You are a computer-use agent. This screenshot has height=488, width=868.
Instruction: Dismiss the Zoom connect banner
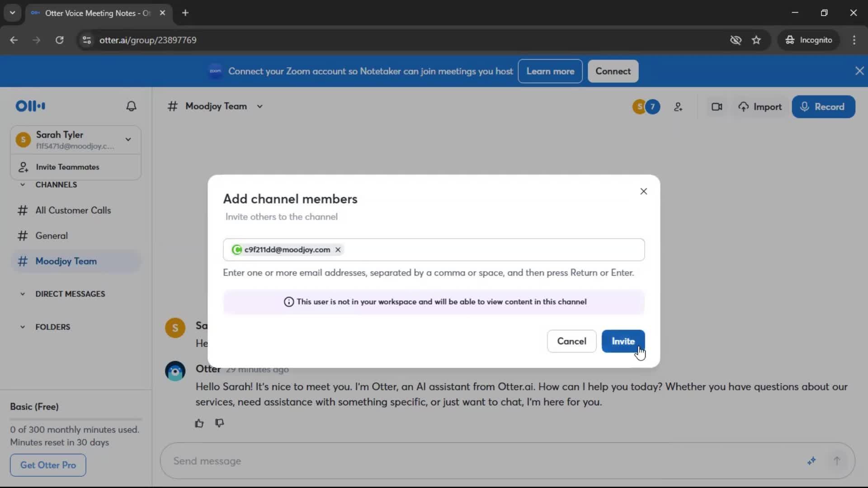(859, 71)
